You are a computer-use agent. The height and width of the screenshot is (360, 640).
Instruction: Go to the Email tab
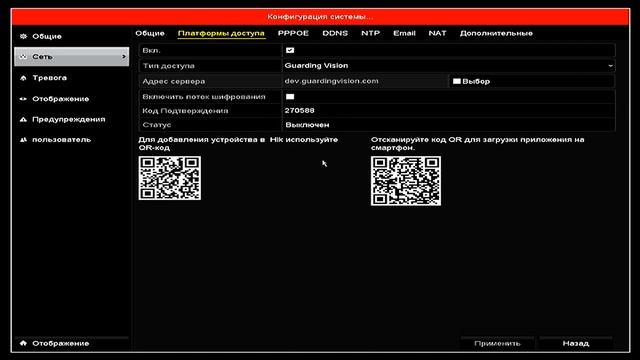click(x=404, y=33)
